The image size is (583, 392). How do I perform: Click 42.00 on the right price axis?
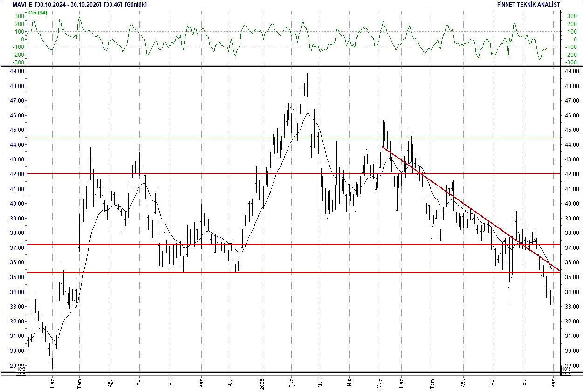[x=571, y=174]
